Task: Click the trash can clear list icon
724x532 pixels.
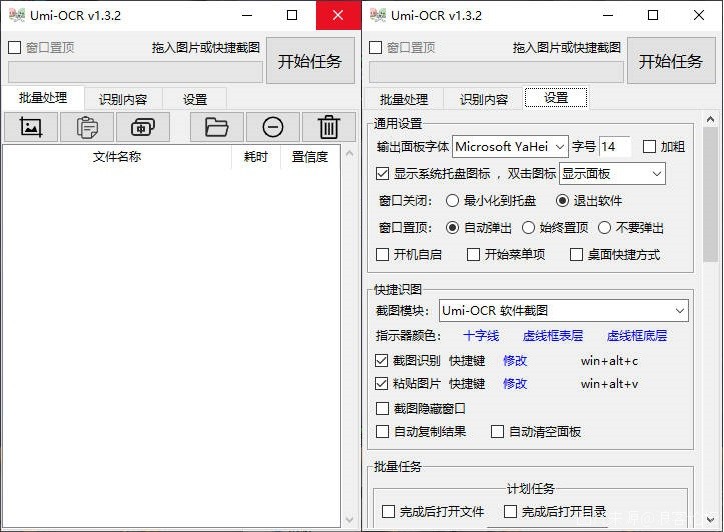Action: [329, 127]
